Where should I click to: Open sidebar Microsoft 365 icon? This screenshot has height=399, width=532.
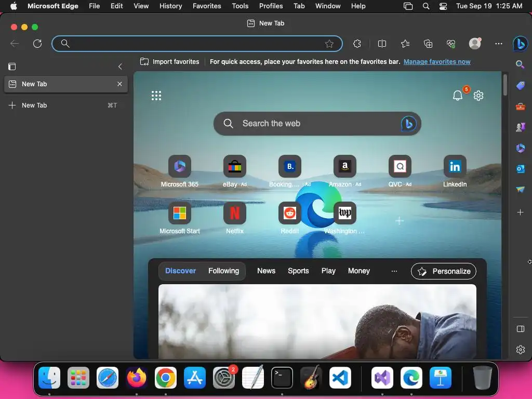pyautogui.click(x=520, y=148)
